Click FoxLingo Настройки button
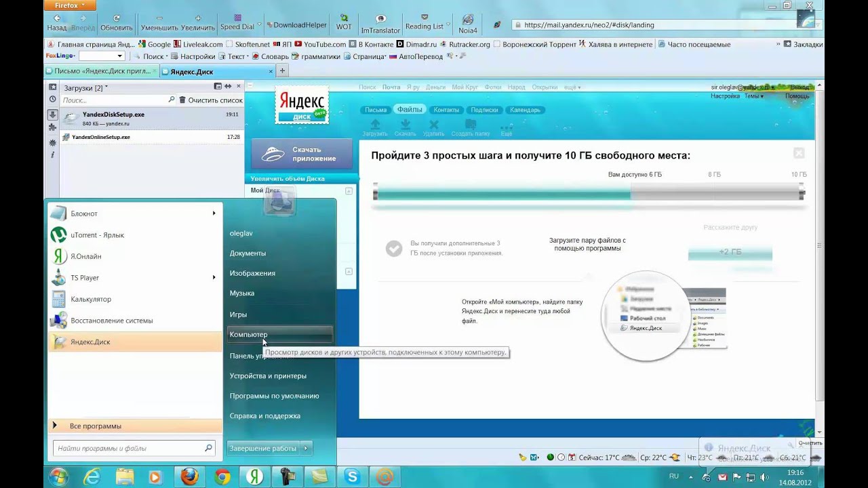Viewport: 868px width, 488px height. coord(193,56)
